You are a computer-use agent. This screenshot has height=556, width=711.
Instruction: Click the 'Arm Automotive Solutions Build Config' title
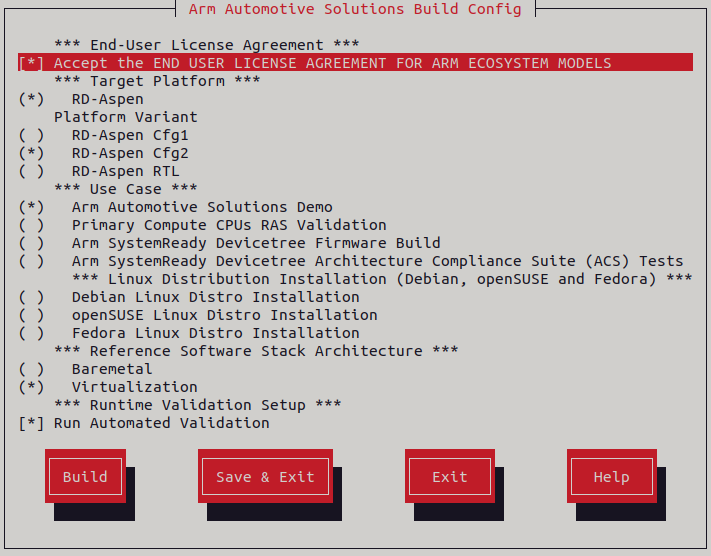click(355, 9)
